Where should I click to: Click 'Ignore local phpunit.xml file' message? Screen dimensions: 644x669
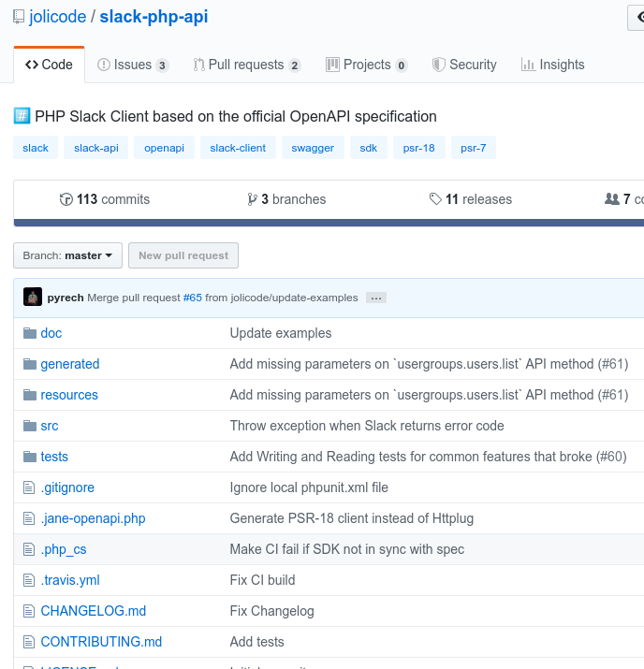[x=309, y=487]
